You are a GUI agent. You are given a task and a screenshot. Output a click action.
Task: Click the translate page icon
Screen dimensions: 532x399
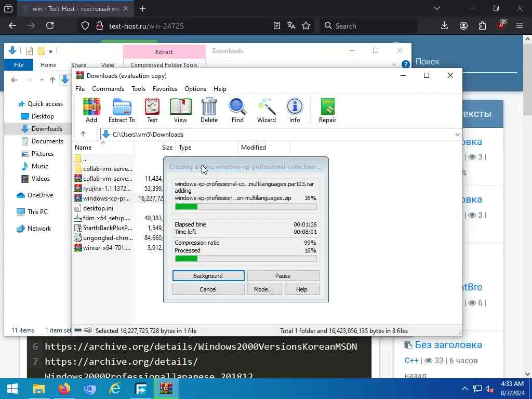pyautogui.click(x=291, y=25)
